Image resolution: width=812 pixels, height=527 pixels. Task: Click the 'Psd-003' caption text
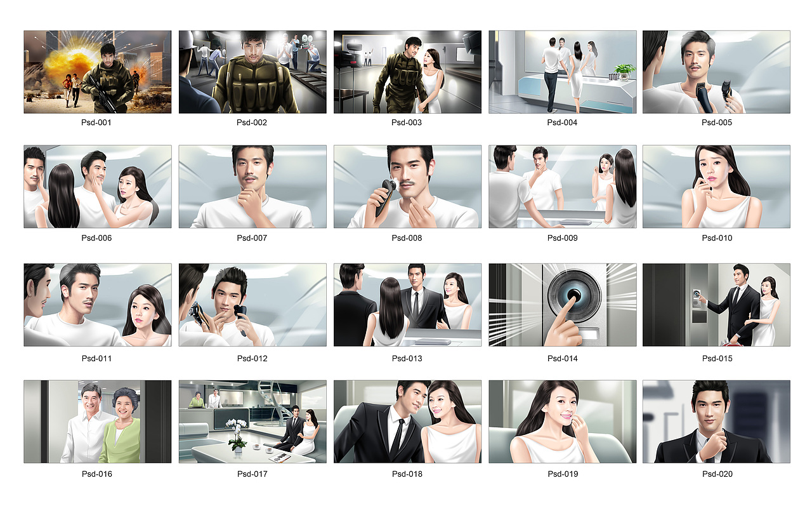tap(407, 123)
